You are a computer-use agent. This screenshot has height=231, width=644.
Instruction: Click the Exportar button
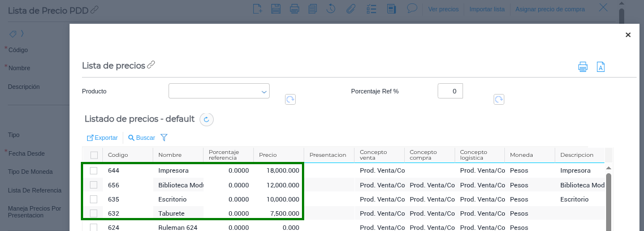point(102,138)
